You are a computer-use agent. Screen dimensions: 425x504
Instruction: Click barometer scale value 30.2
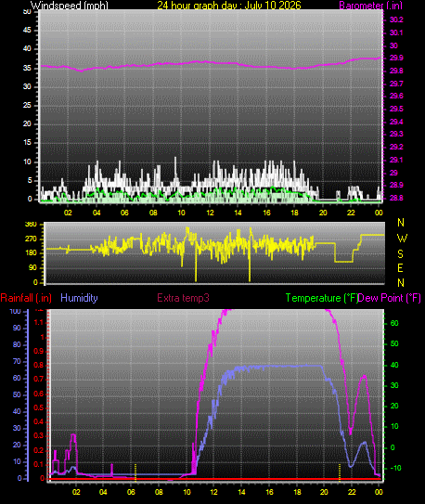click(x=396, y=19)
